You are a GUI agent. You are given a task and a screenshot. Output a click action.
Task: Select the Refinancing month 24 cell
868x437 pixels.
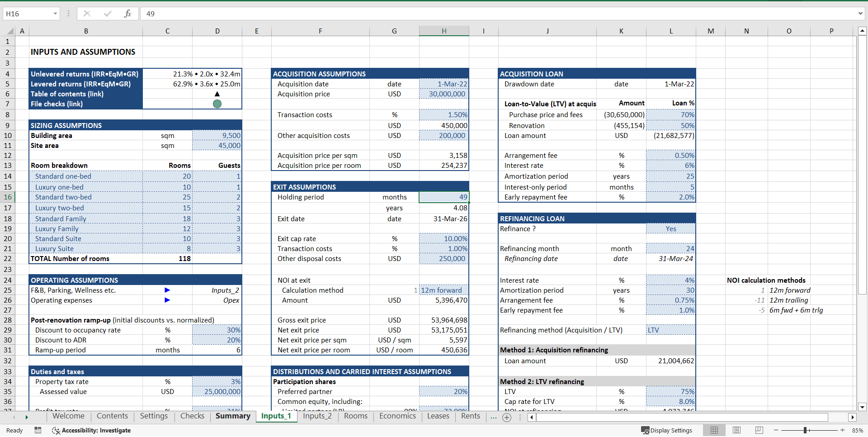coord(671,249)
